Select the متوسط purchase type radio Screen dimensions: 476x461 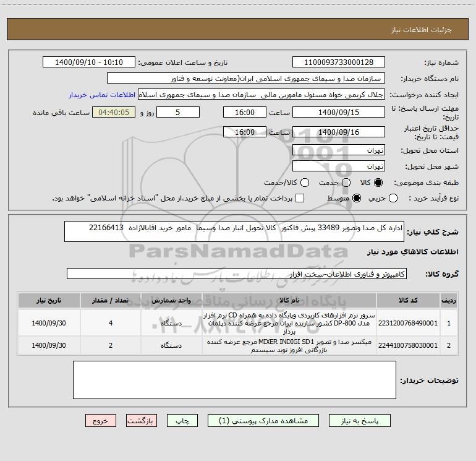[357, 198]
